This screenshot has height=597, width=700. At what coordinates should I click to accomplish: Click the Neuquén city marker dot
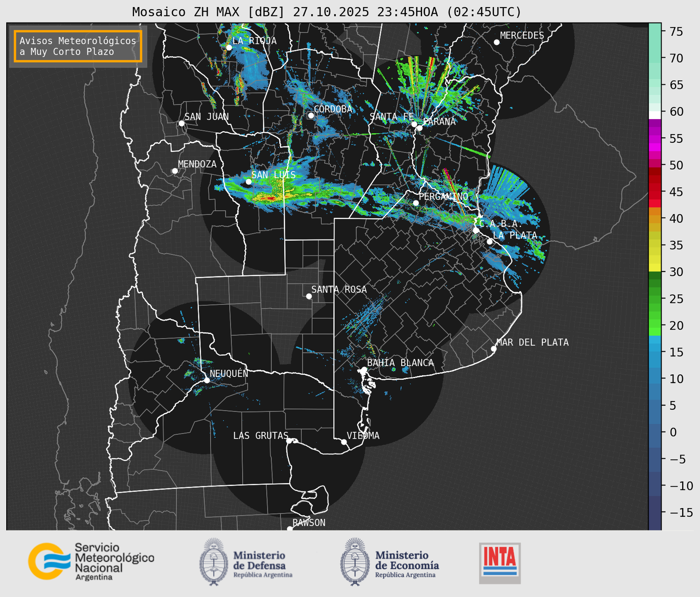point(207,380)
